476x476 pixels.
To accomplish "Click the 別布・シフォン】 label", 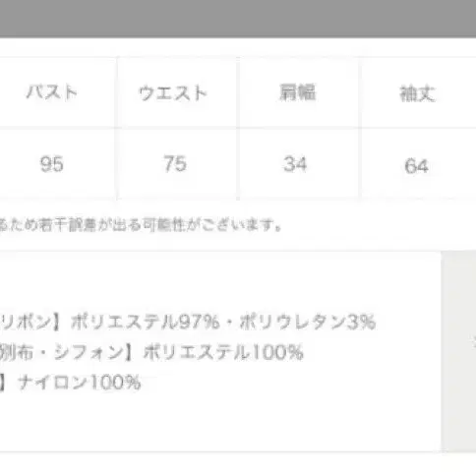I will tap(66, 352).
